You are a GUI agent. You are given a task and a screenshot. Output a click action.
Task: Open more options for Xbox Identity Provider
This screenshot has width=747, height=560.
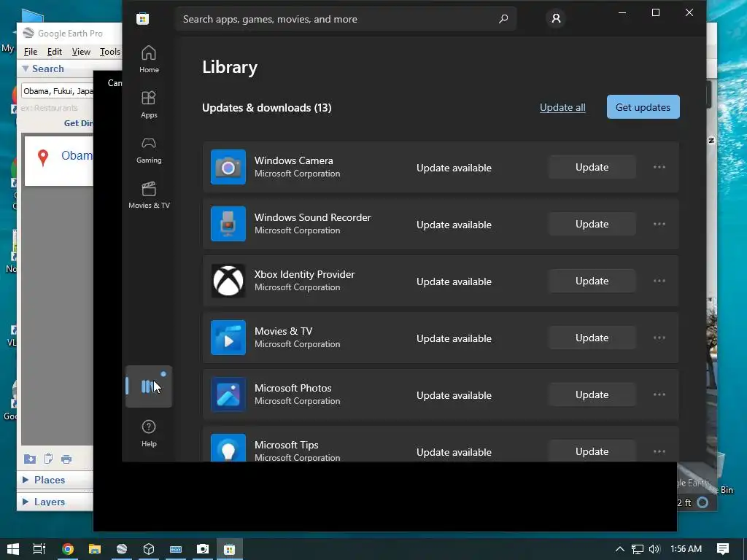point(659,281)
